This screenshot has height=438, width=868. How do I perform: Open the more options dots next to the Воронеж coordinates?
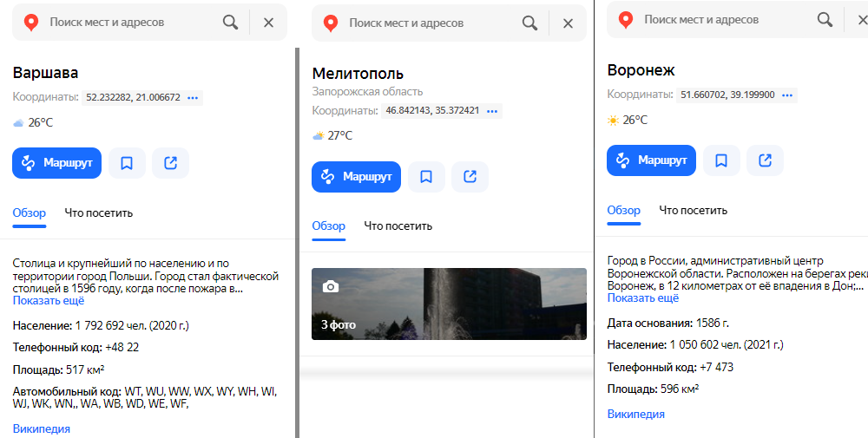[787, 95]
